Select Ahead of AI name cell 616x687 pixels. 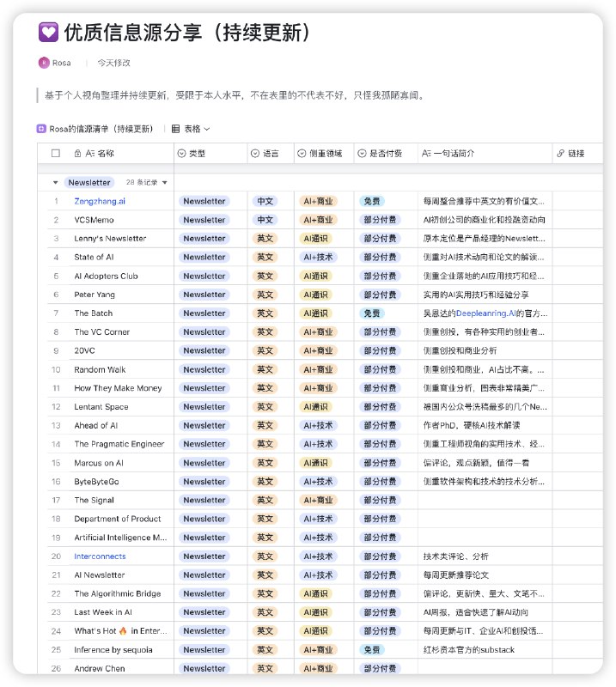point(121,425)
